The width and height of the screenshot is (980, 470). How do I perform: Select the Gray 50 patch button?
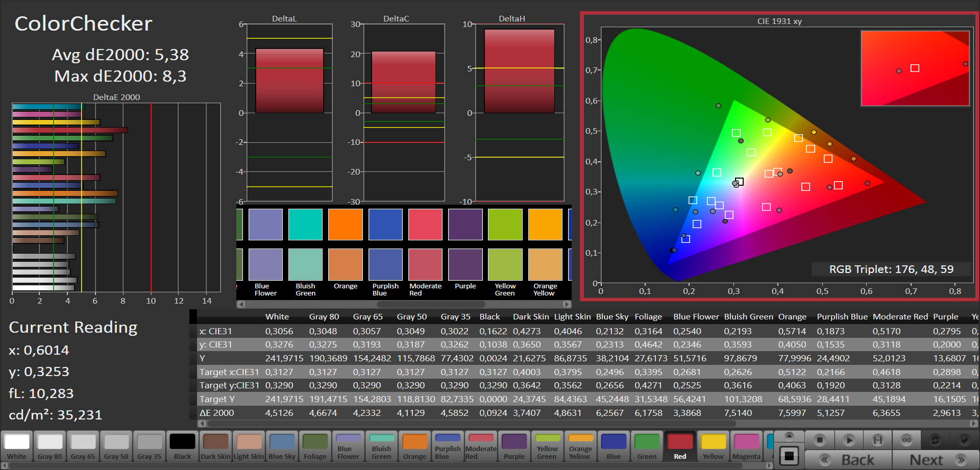click(116, 447)
